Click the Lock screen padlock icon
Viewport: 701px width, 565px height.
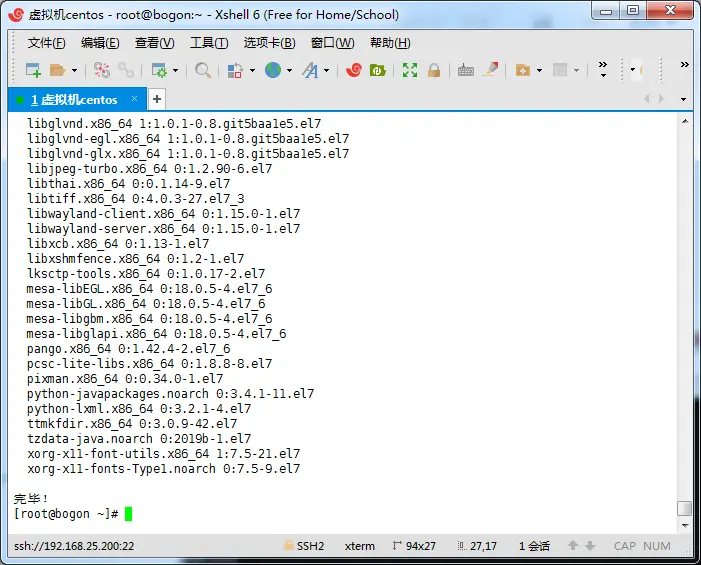pos(434,70)
